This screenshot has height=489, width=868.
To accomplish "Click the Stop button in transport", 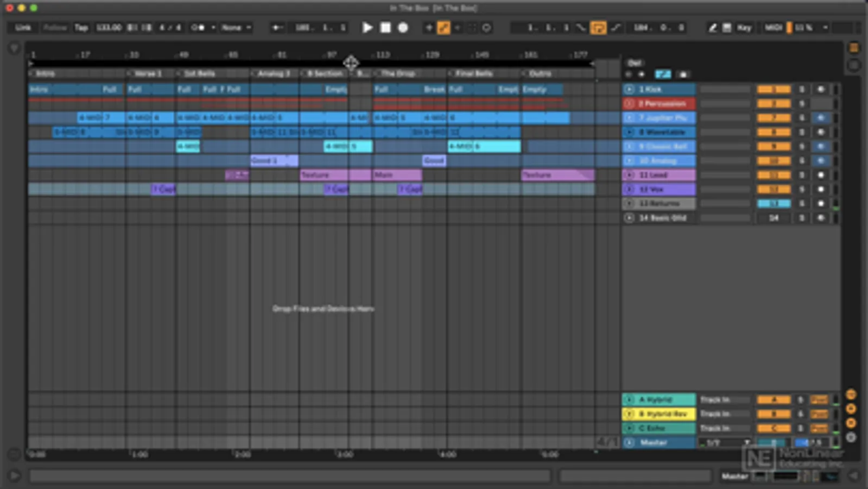I will (385, 28).
